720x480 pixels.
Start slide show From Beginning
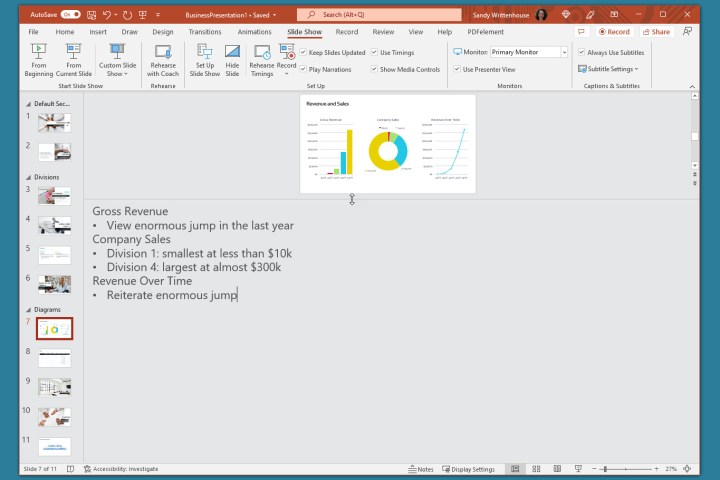[40, 60]
